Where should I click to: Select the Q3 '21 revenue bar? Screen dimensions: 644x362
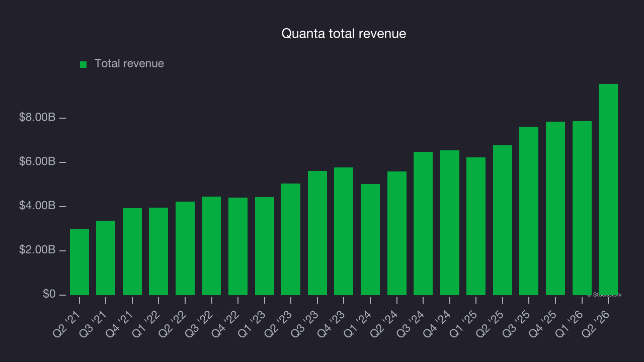click(x=106, y=258)
